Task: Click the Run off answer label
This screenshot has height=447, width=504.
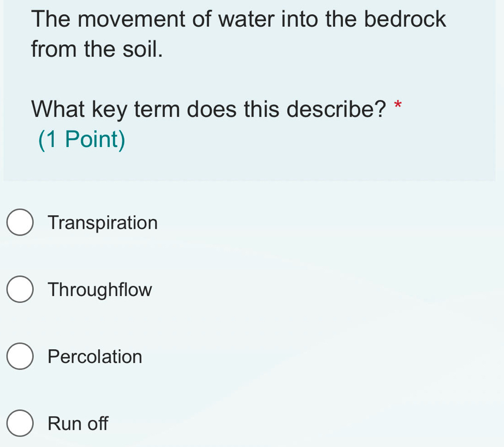Action: [x=78, y=424]
